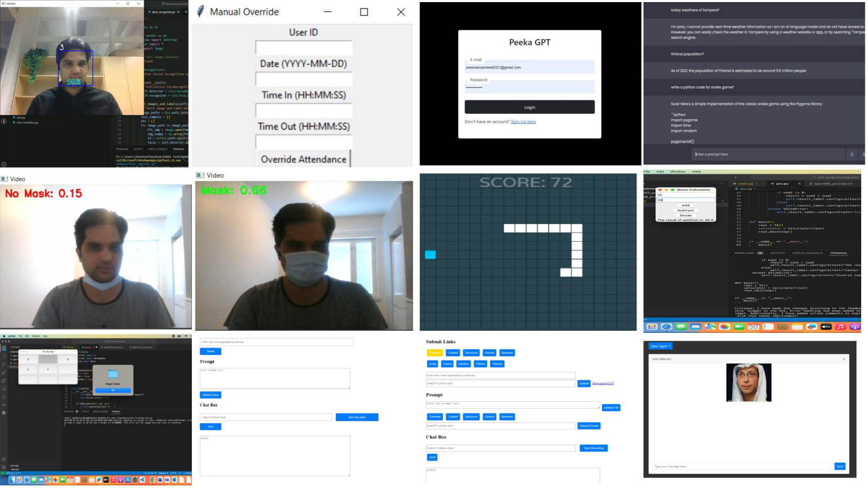Image resolution: width=868 pixels, height=488 pixels.
Task: Open Search in the Tic Tac Toe VS Code sidebar
Action: point(4,356)
